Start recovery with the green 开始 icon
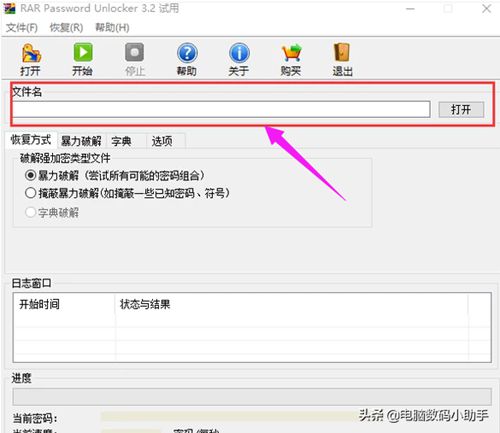Image resolution: width=500 pixels, height=433 pixels. [83, 52]
